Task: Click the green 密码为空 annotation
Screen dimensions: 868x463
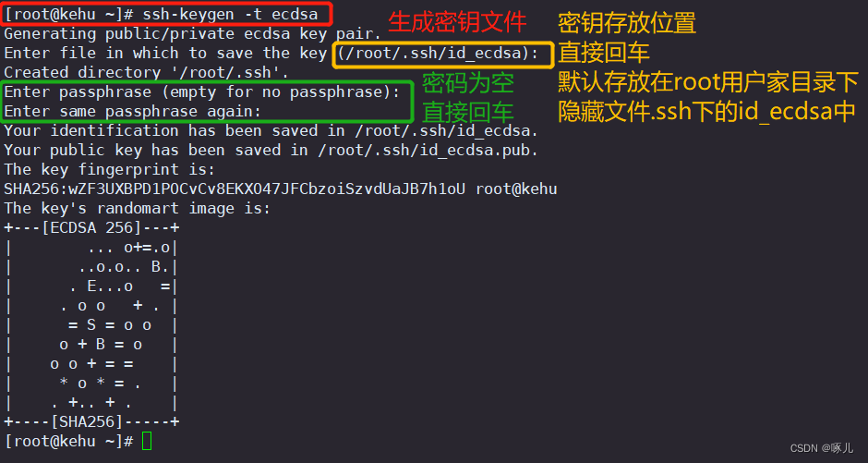Action: (467, 84)
